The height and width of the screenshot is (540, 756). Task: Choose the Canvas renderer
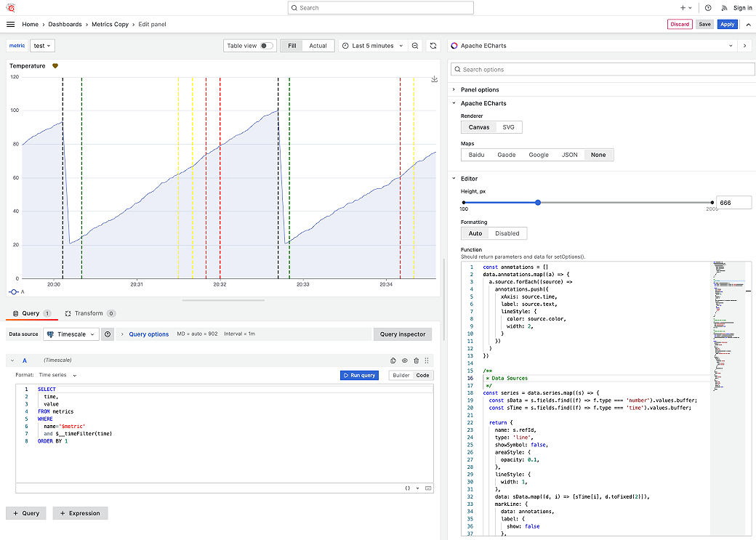click(479, 127)
